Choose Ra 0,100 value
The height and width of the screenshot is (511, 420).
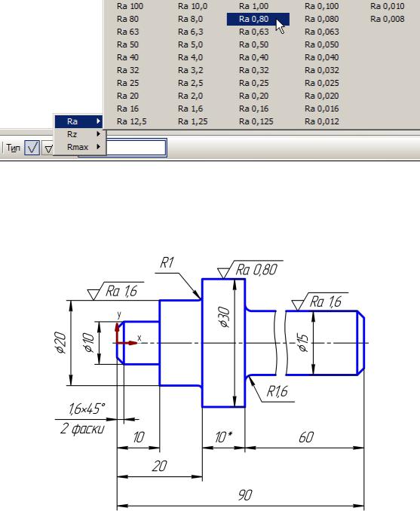pyautogui.click(x=322, y=6)
